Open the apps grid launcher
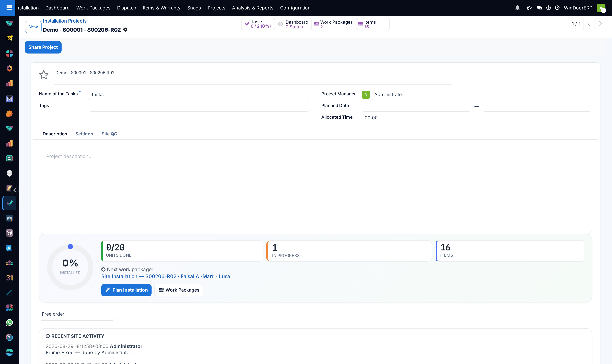 pos(9,8)
